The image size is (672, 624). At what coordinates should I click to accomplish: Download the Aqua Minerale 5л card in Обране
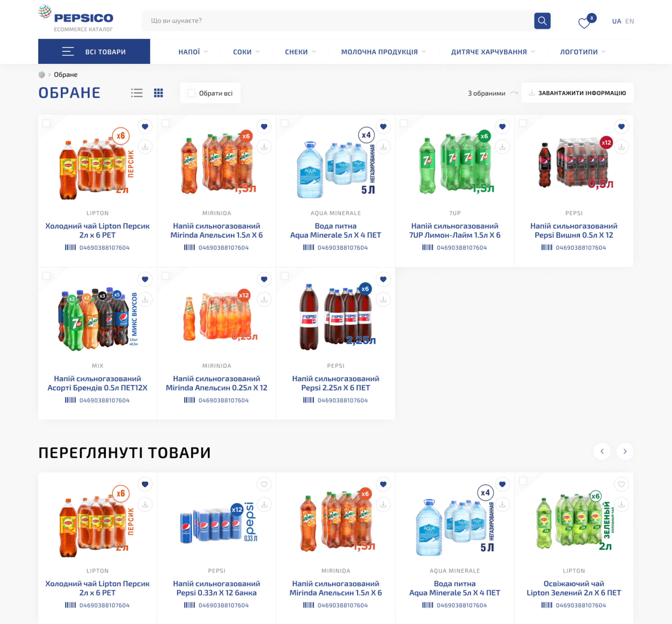pyautogui.click(x=383, y=147)
